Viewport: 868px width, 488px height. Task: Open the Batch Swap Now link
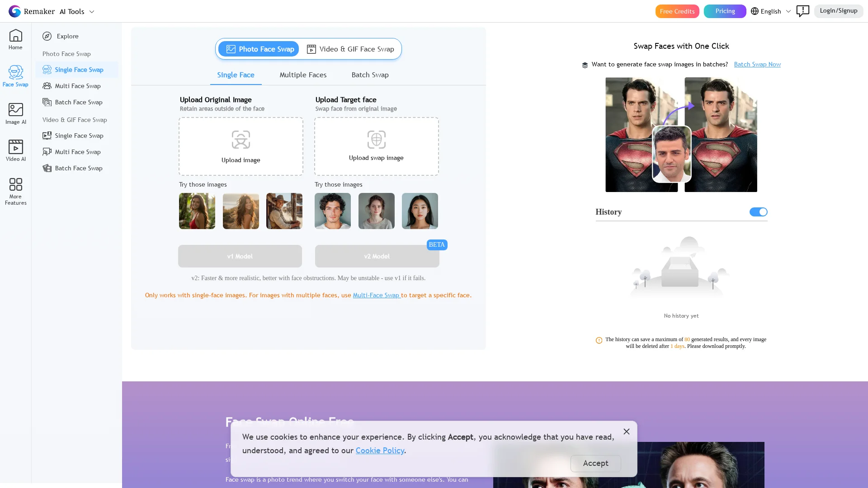[x=757, y=64]
